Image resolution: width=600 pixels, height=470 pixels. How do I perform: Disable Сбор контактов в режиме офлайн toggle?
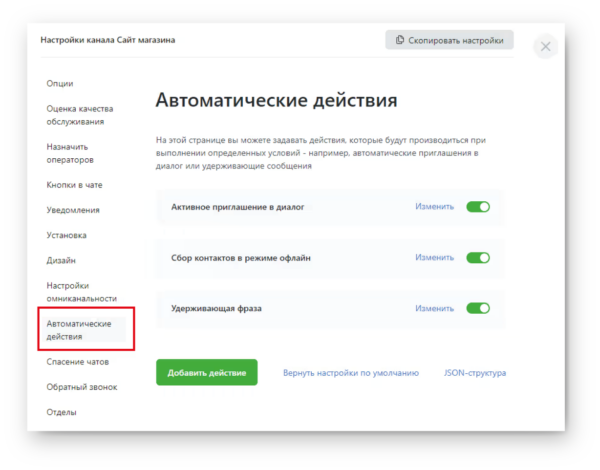[478, 258]
